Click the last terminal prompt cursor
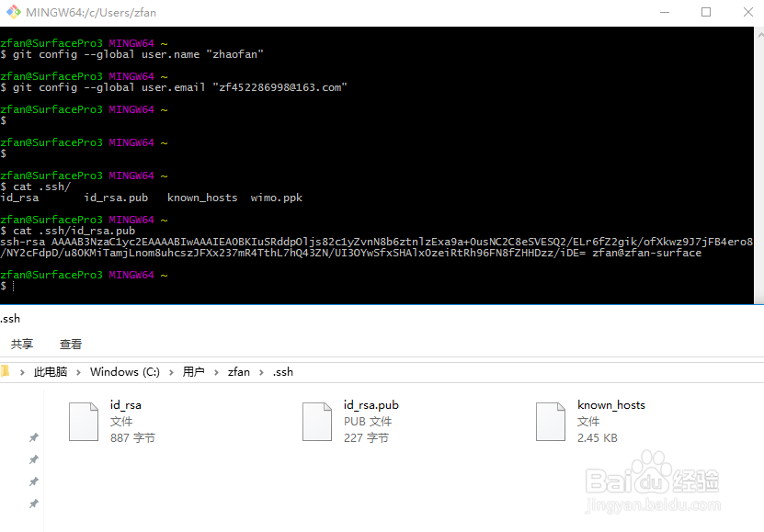 pos(13,286)
